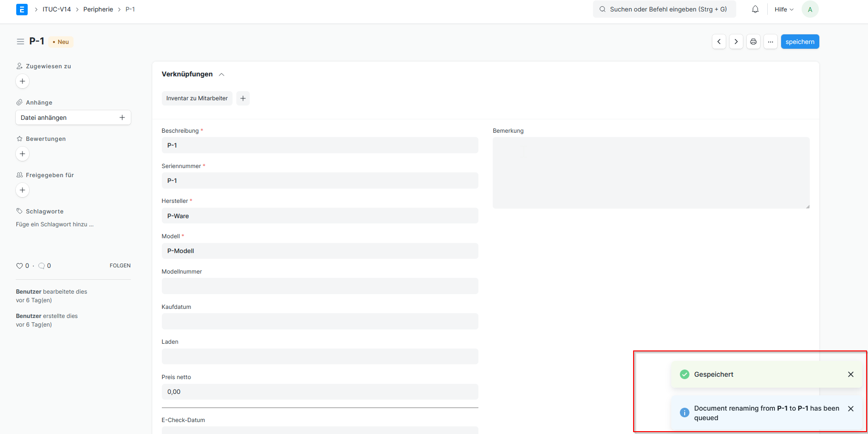Add new Inventar zu Mitarbeiter plus
868x434 pixels.
click(x=243, y=98)
